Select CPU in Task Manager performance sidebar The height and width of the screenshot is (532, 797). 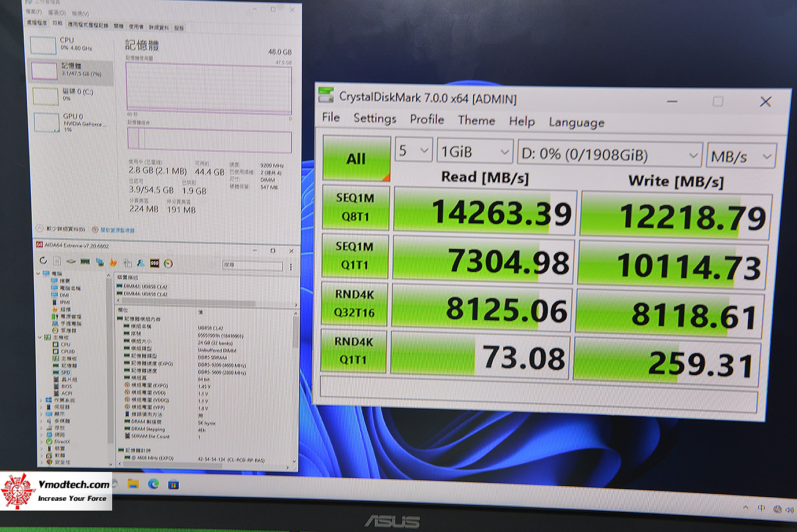tap(70, 45)
